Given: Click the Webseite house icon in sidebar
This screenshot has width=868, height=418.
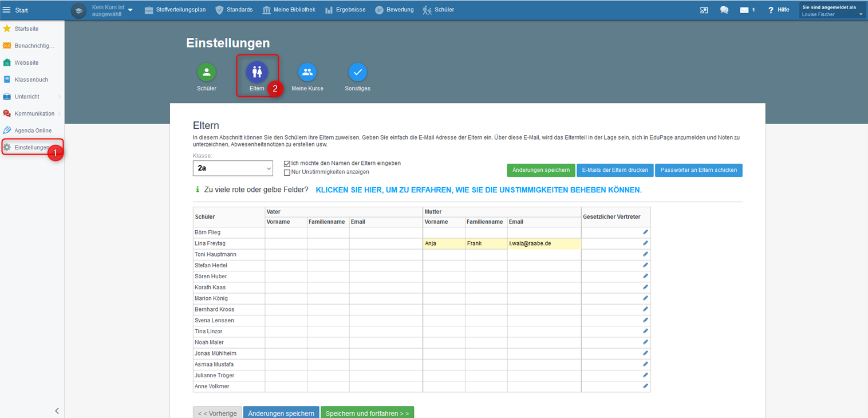Looking at the screenshot, I should click(7, 62).
